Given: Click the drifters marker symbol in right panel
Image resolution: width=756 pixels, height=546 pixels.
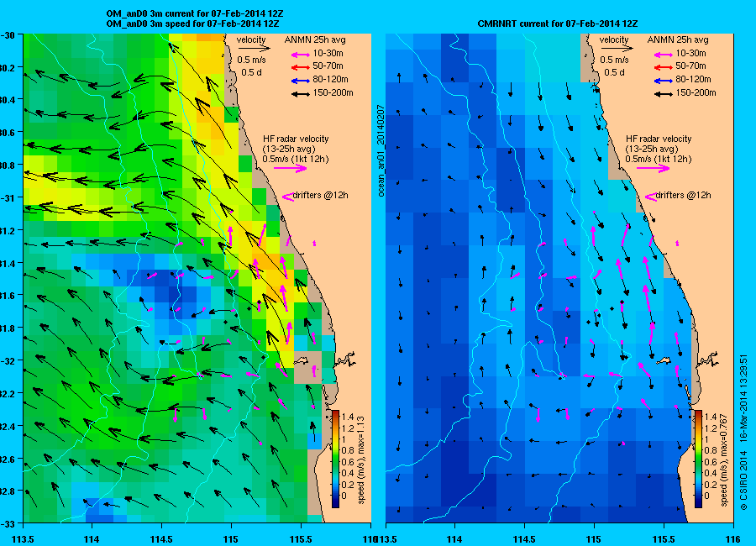Looking at the screenshot, I should [x=650, y=197].
